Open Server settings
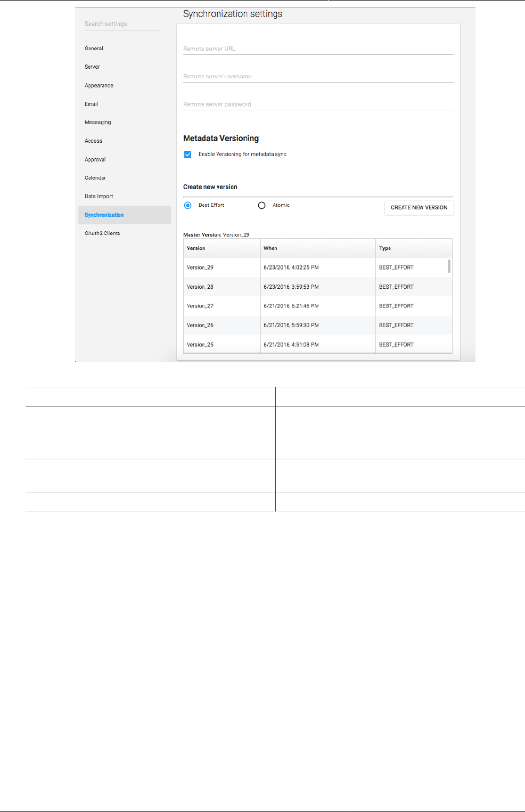 92,67
